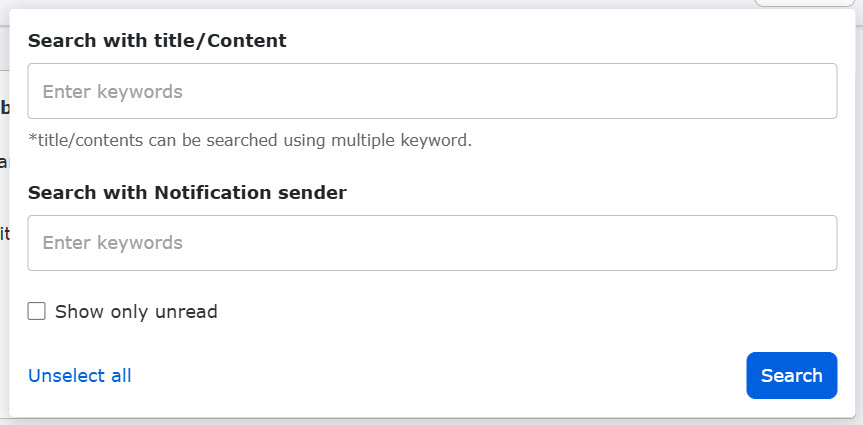Click the note below the title/Content field

point(249,140)
